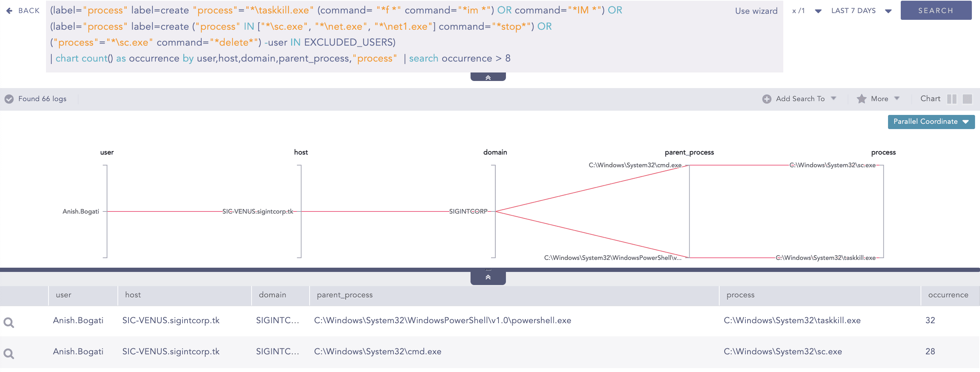Click the Add Search To plus icon
The width and height of the screenshot is (980, 372).
coord(766,99)
